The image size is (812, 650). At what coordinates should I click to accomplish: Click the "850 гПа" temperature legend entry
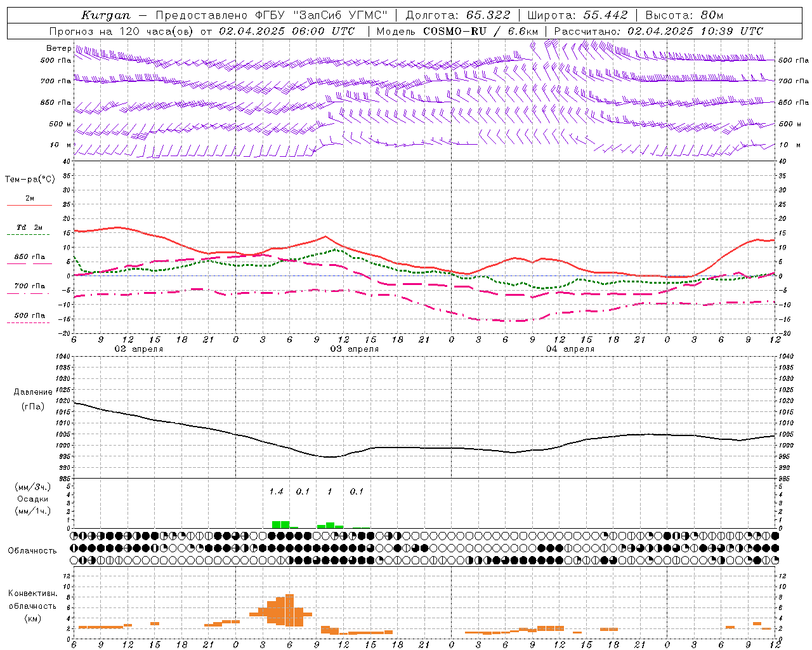click(x=30, y=257)
